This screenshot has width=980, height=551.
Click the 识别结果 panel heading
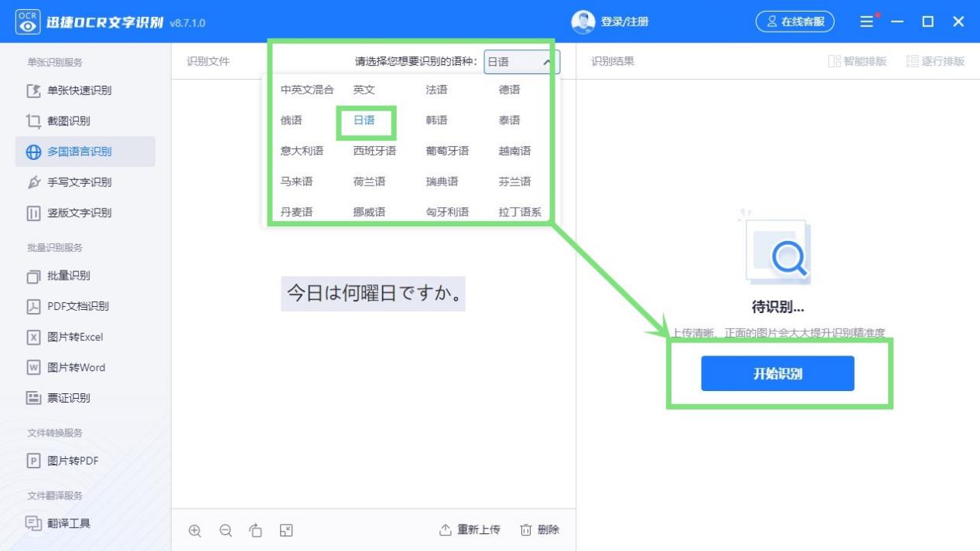[x=613, y=61]
